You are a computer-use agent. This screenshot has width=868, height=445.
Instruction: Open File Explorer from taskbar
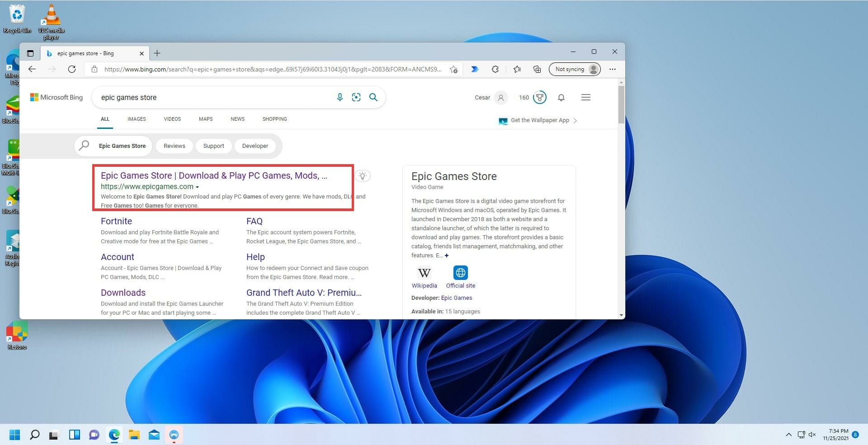(x=134, y=435)
